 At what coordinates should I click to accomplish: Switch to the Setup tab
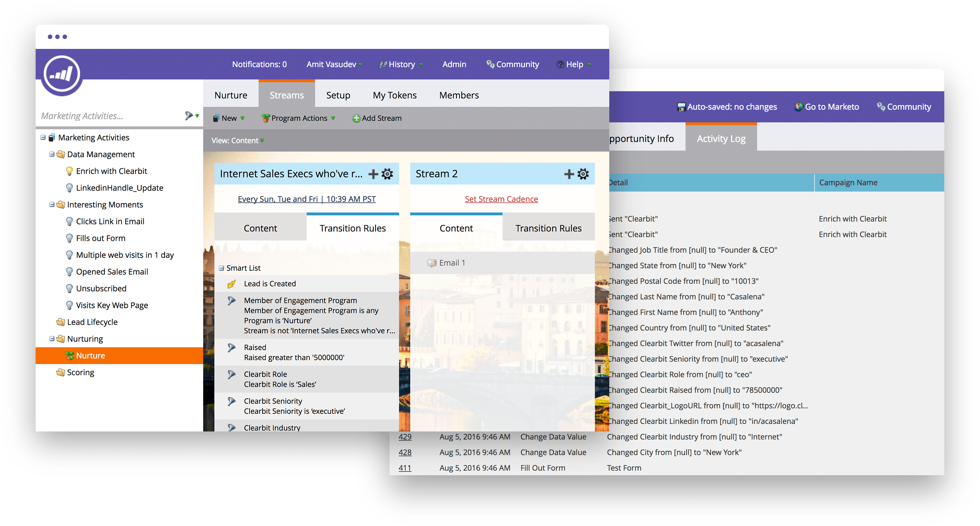[x=338, y=95]
